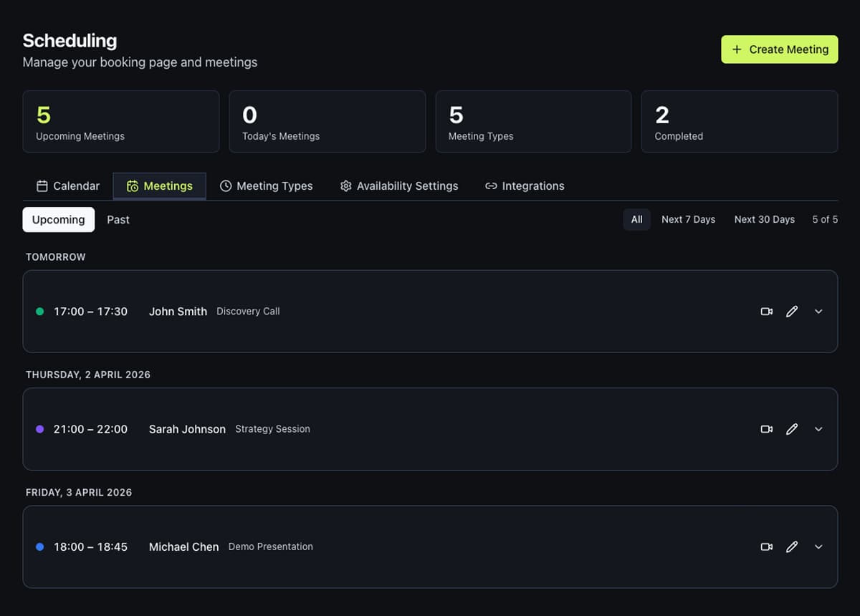The image size is (860, 616).
Task: Open video link for Michael Chen meeting
Action: (x=766, y=547)
